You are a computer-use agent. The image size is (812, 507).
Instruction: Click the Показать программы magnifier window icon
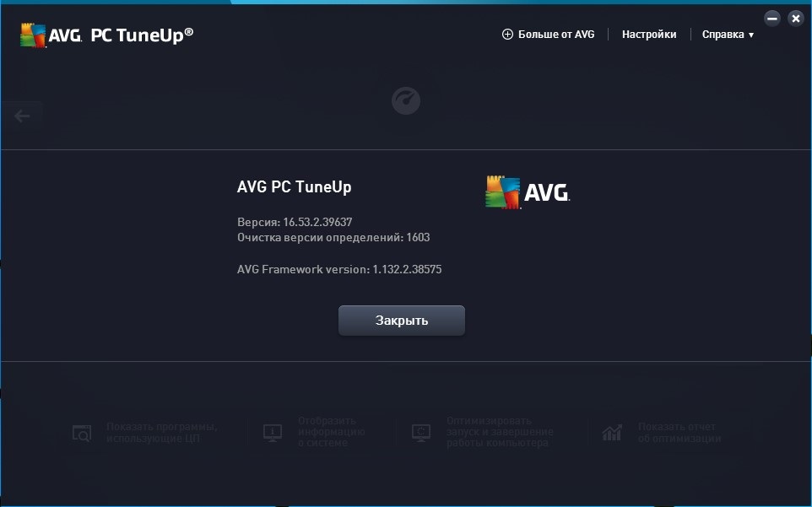pyautogui.click(x=82, y=433)
